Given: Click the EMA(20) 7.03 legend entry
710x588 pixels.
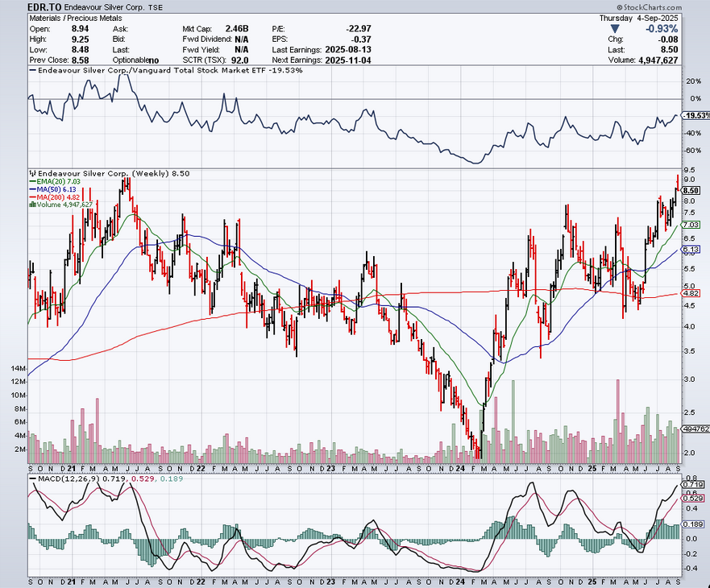Looking at the screenshot, I should point(55,181).
